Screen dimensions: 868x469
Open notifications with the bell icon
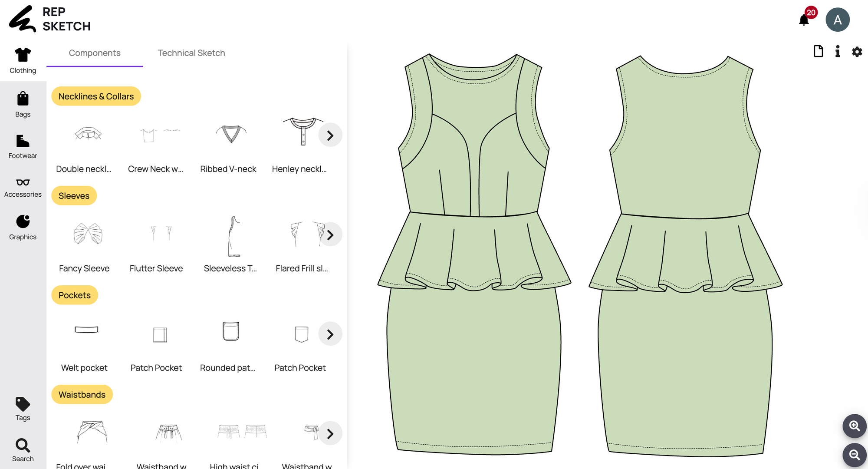click(803, 19)
